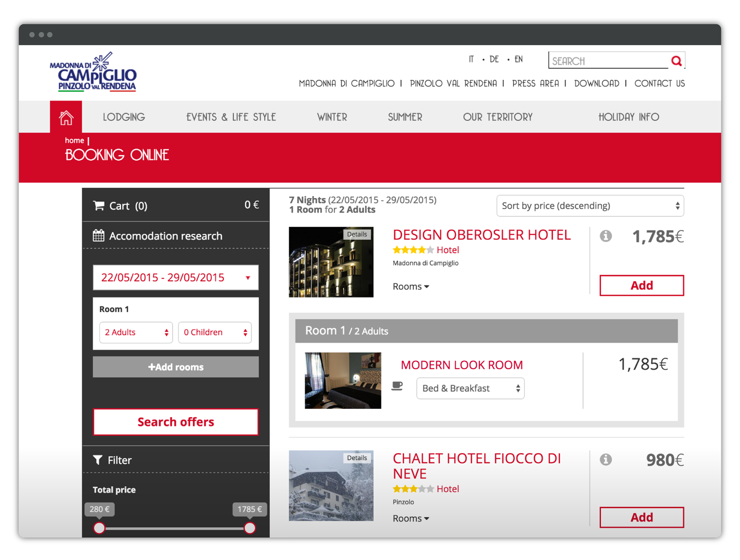Open Our Territory menu
The width and height of the screenshot is (740, 560).
tap(498, 117)
